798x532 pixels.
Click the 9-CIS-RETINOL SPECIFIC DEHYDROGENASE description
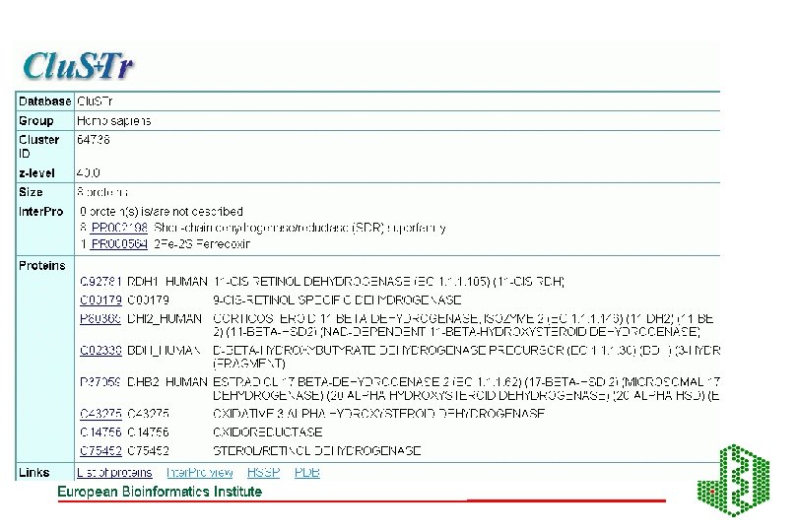coord(337,299)
